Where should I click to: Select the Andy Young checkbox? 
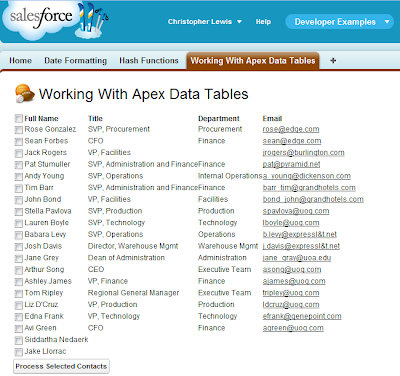[x=19, y=176]
